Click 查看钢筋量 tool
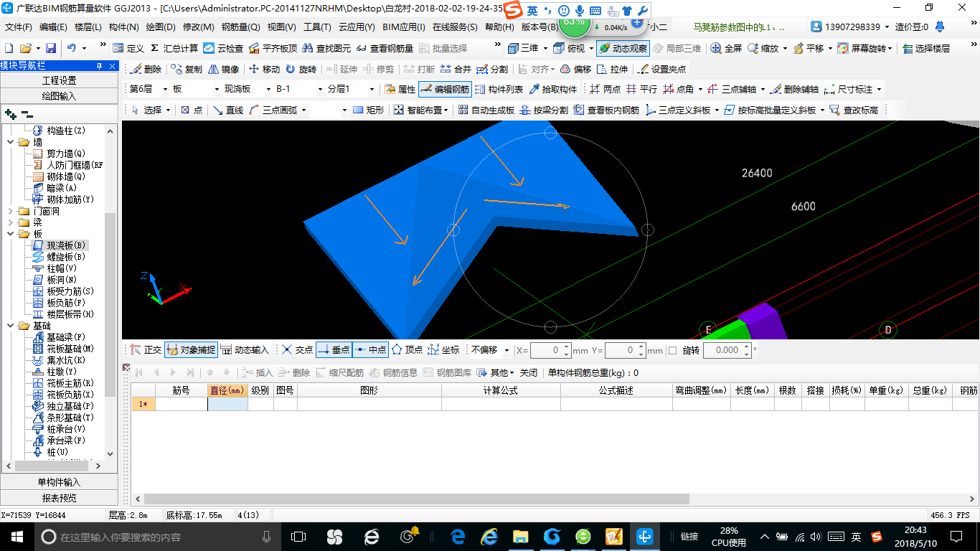 pos(385,48)
